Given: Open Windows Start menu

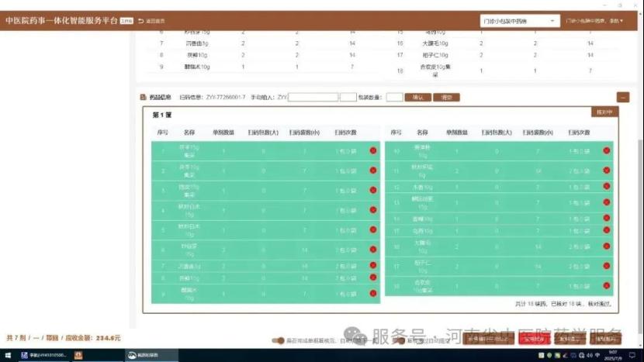Looking at the screenshot, I should (6, 355).
